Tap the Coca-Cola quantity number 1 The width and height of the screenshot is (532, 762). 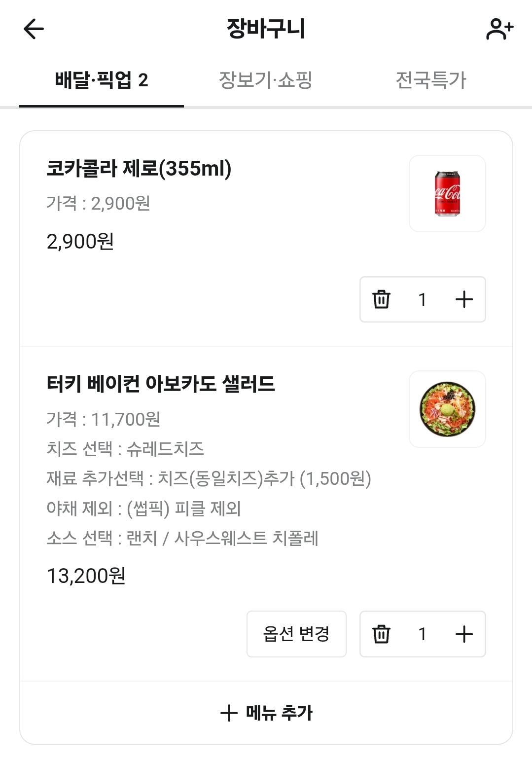click(422, 299)
